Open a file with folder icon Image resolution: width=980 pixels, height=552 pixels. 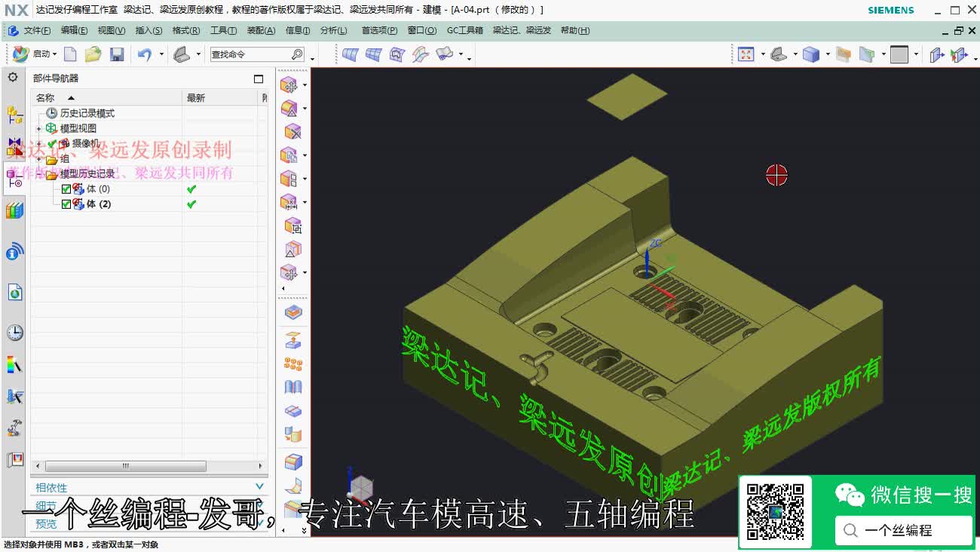(x=93, y=54)
